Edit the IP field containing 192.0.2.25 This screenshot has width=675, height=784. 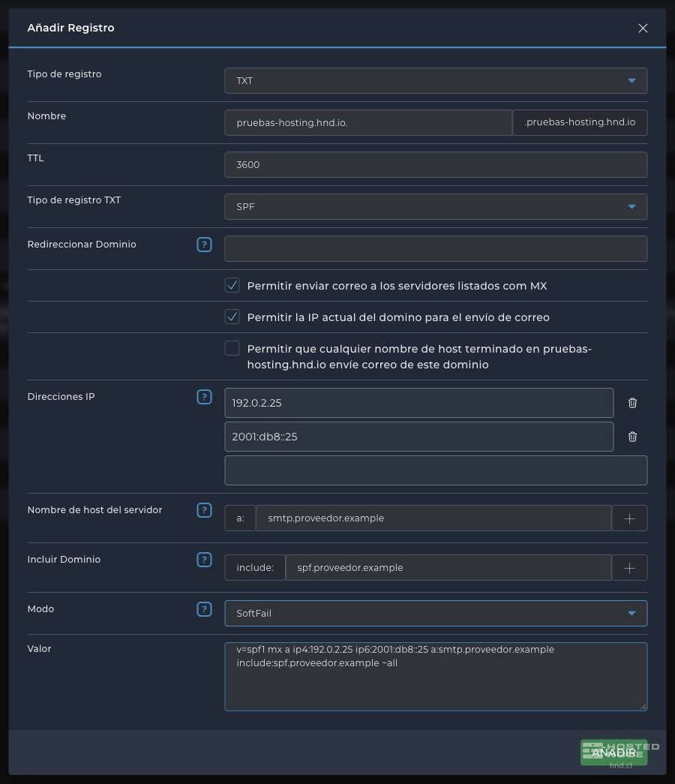click(x=419, y=403)
